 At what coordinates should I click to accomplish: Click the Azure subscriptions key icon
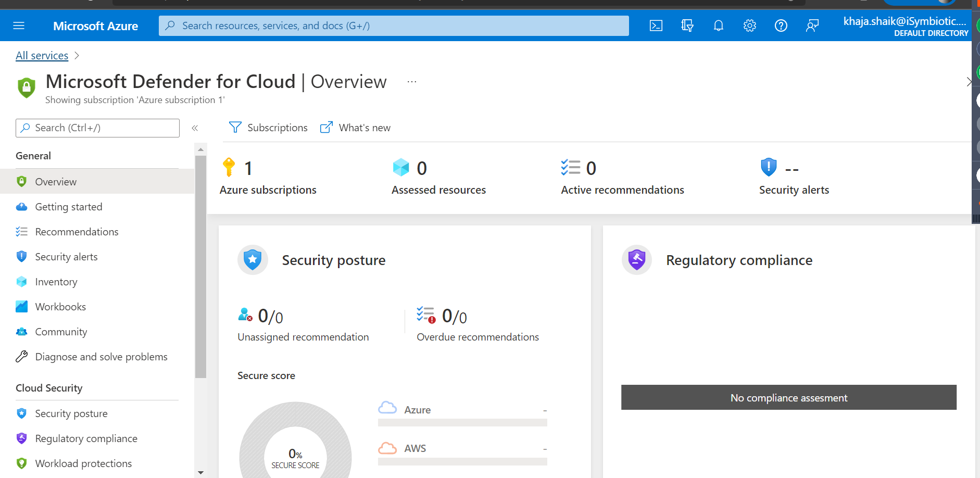(x=229, y=168)
